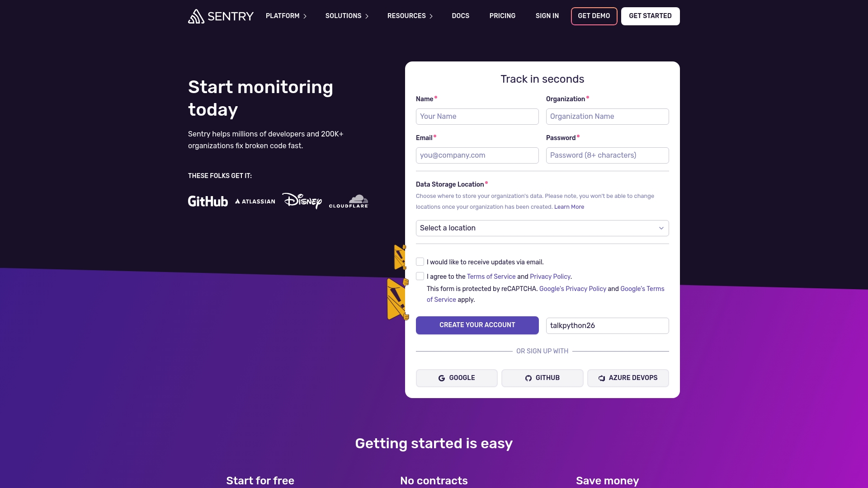Image resolution: width=868 pixels, height=488 pixels.
Task: Expand the Solutions menu
Action: click(x=347, y=16)
